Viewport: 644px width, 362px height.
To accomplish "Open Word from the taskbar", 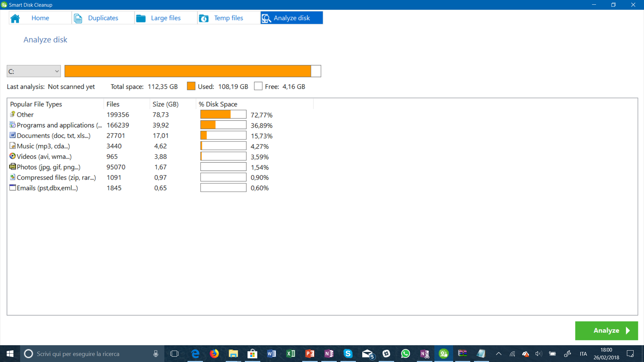I will click(271, 354).
